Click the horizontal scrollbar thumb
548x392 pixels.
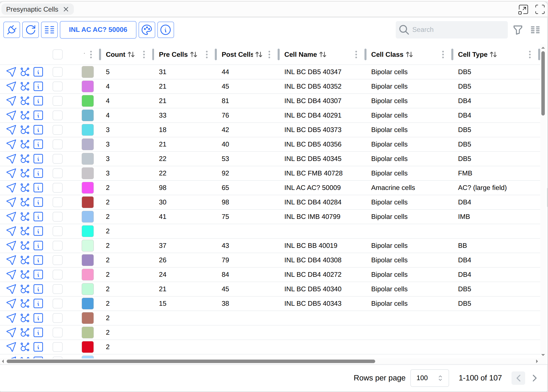(191, 361)
